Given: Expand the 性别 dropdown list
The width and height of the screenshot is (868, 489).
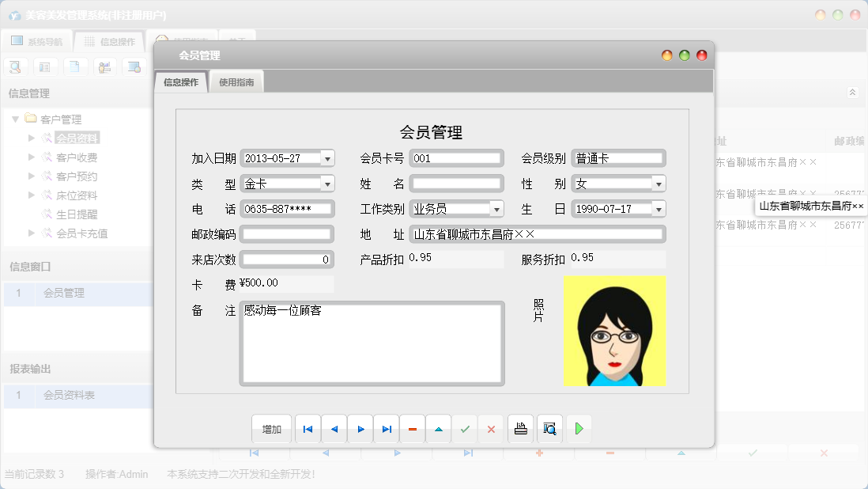Looking at the screenshot, I should 656,184.
